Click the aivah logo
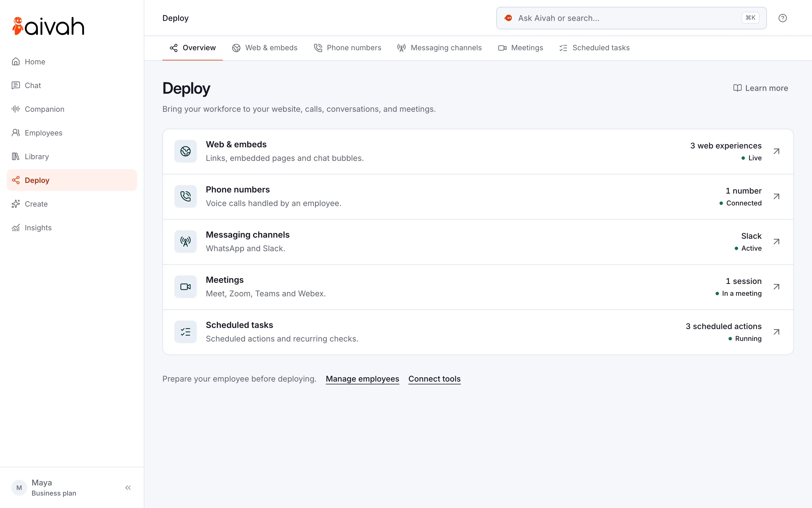This screenshot has height=508, width=812. [48, 26]
